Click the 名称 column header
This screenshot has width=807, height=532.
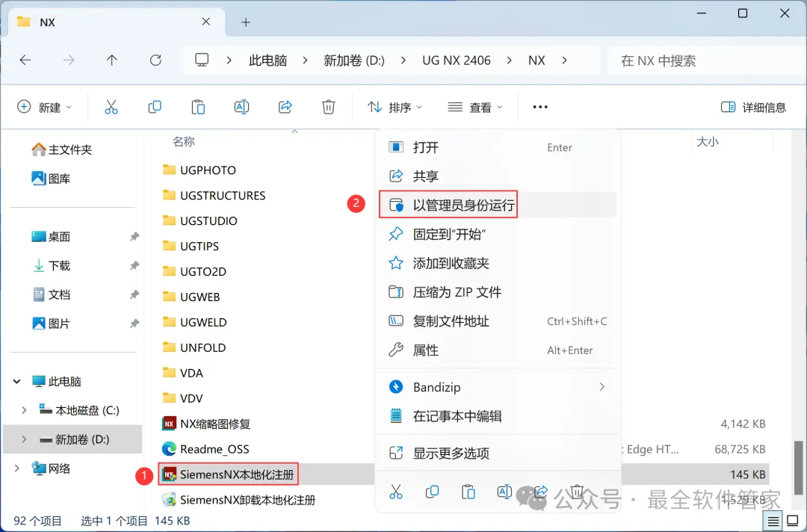pyautogui.click(x=184, y=141)
